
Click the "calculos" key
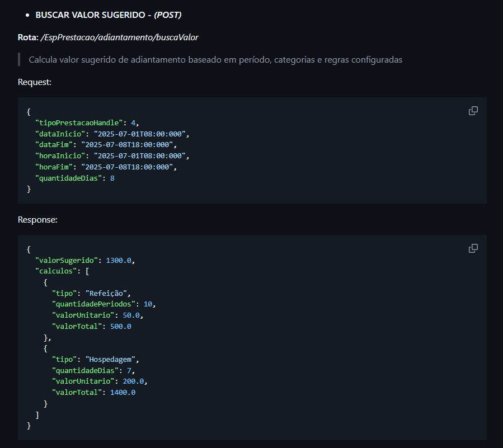tap(56, 271)
